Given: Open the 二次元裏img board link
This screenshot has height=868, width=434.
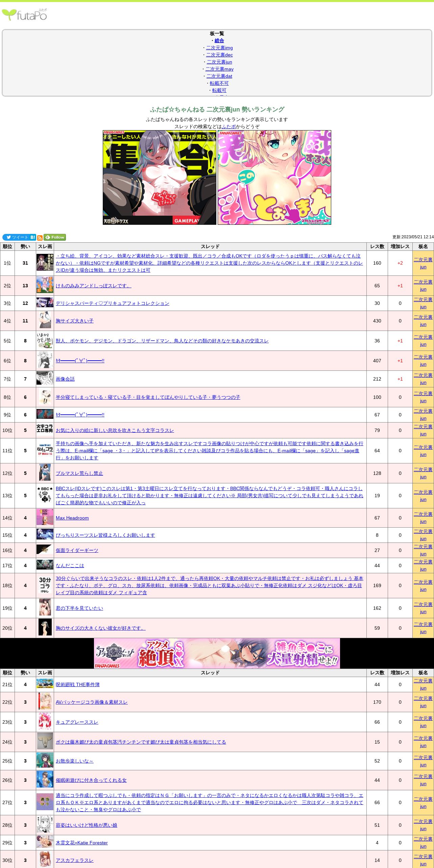Looking at the screenshot, I should point(219,48).
